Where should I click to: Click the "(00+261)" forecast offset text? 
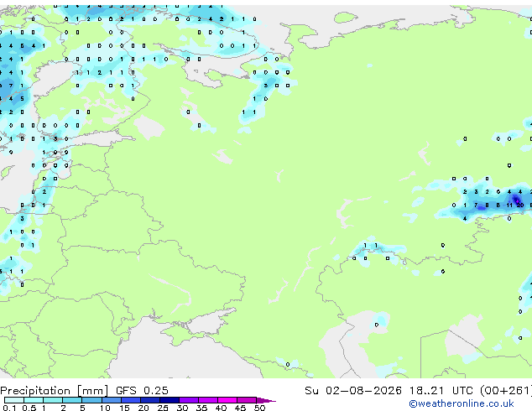[x=505, y=391]
